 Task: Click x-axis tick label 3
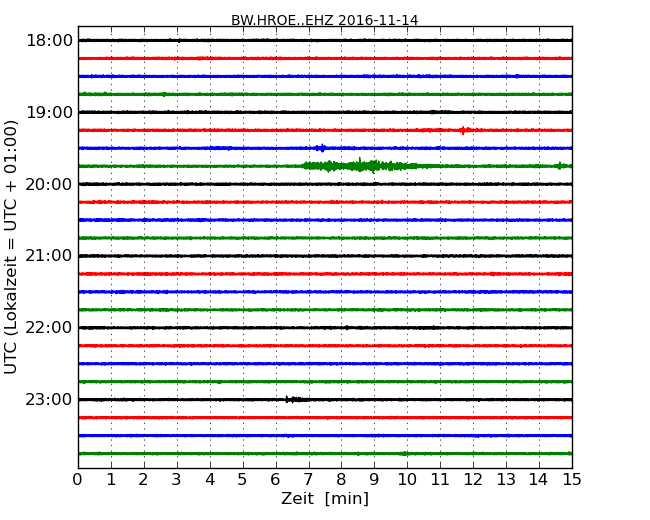pyautogui.click(x=177, y=479)
